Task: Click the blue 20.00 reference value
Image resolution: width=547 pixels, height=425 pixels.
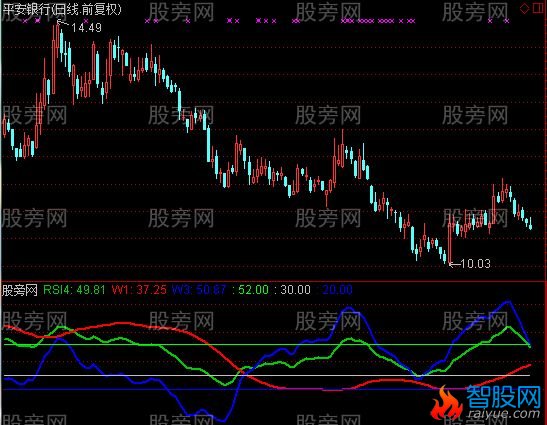Action: point(337,290)
